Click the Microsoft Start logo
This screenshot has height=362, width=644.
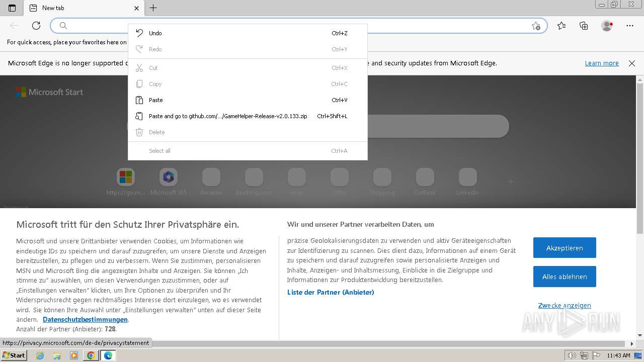click(49, 92)
